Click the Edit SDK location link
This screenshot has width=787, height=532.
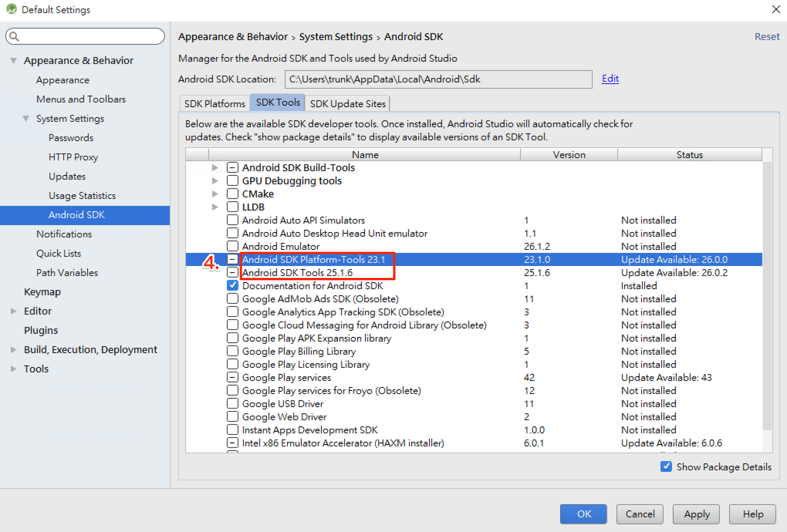tap(610, 79)
